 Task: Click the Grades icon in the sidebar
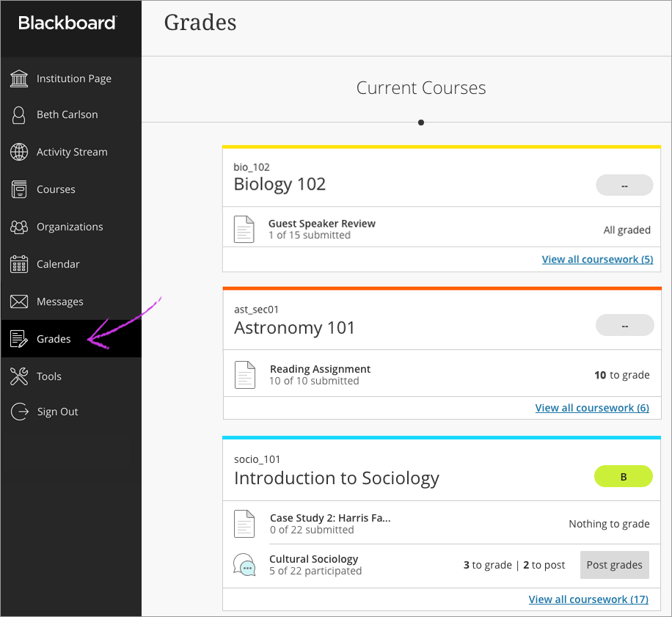click(x=18, y=338)
